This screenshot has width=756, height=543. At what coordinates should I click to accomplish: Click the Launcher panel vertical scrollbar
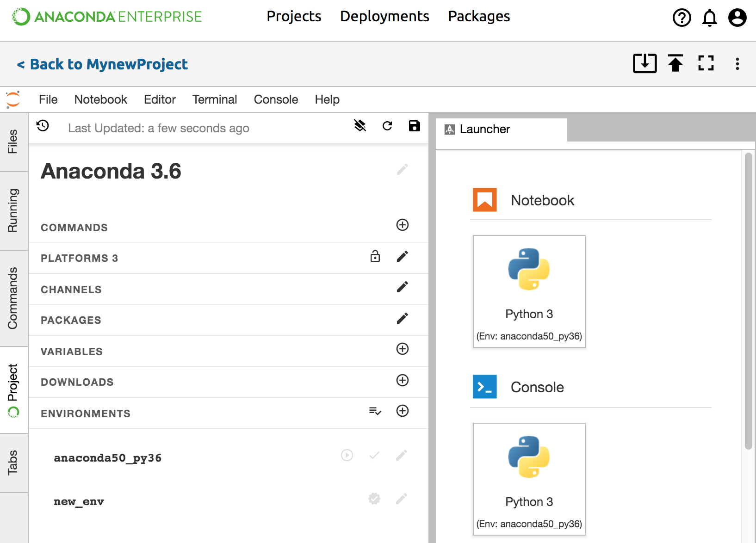(748, 301)
